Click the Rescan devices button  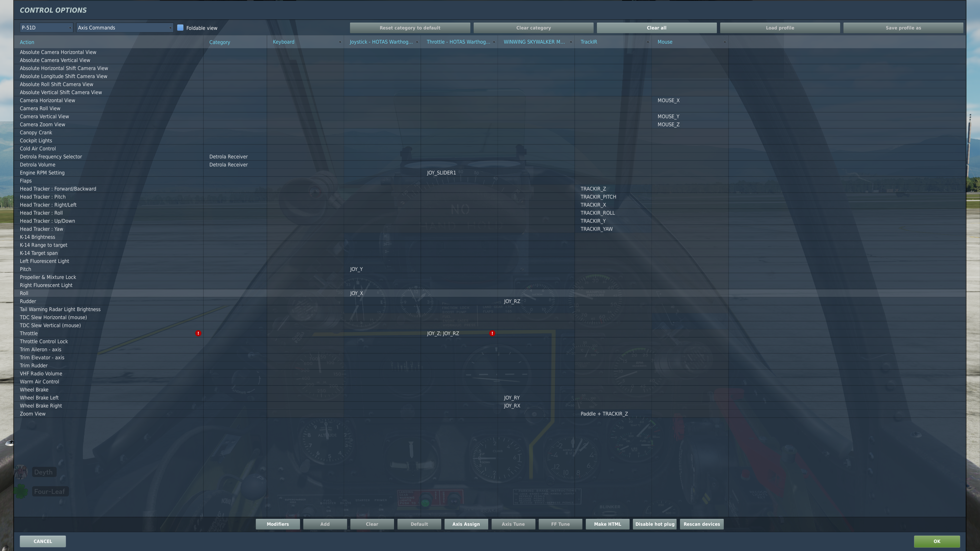pos(702,524)
